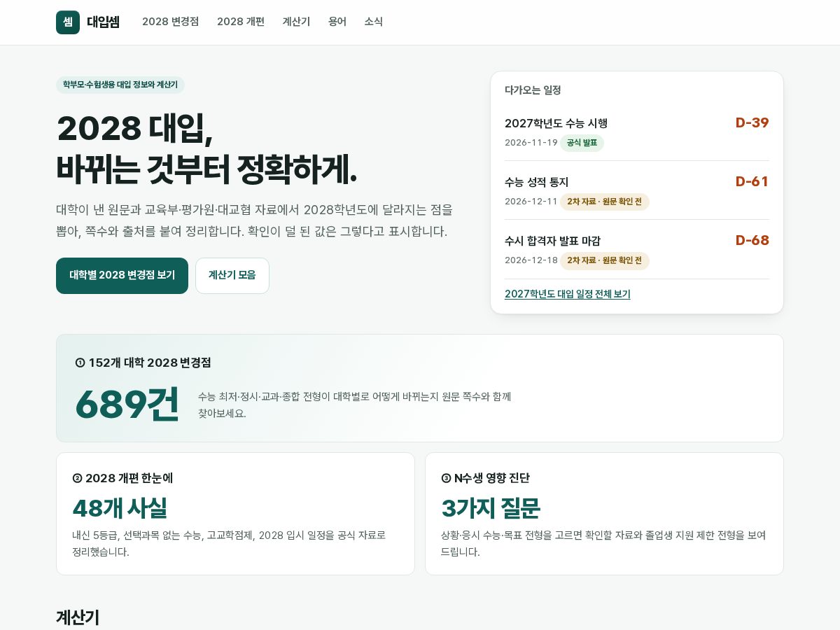Click the 학부모·수험생용 대입 정보와 계산기 badge

point(120,85)
